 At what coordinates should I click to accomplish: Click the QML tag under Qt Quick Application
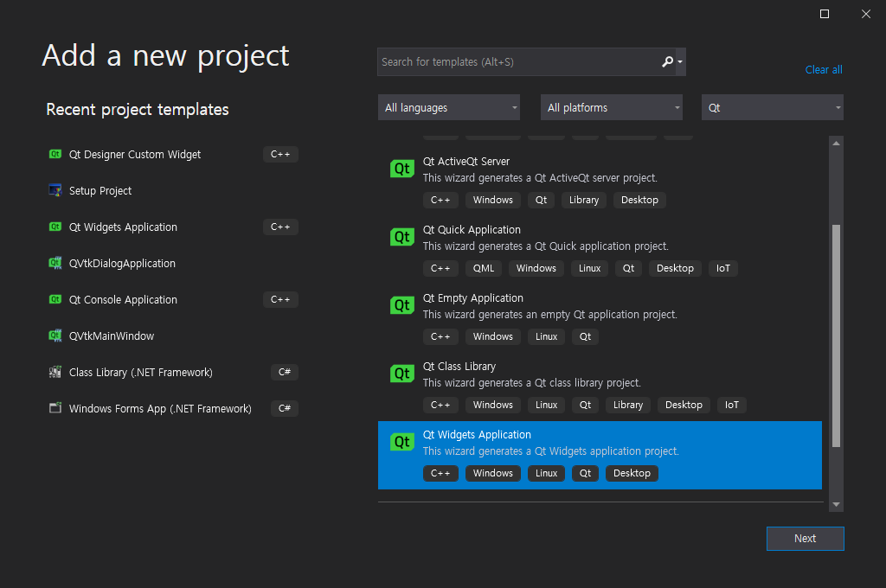point(483,268)
